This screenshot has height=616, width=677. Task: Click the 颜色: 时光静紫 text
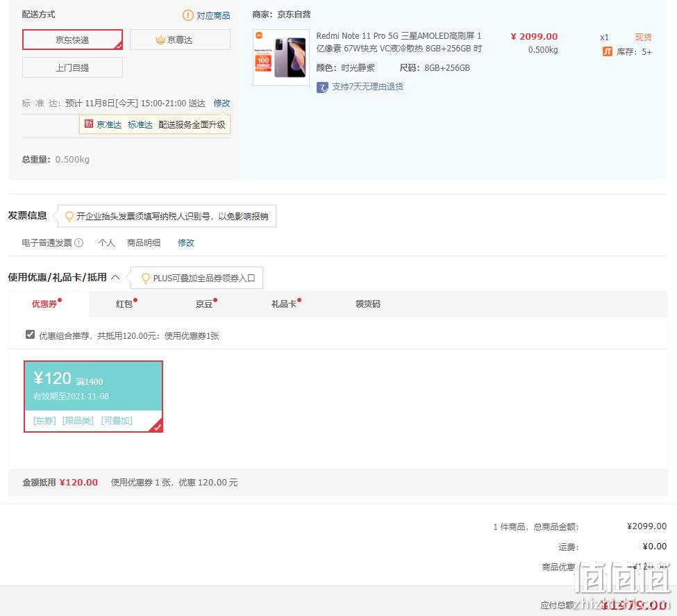pyautogui.click(x=345, y=68)
